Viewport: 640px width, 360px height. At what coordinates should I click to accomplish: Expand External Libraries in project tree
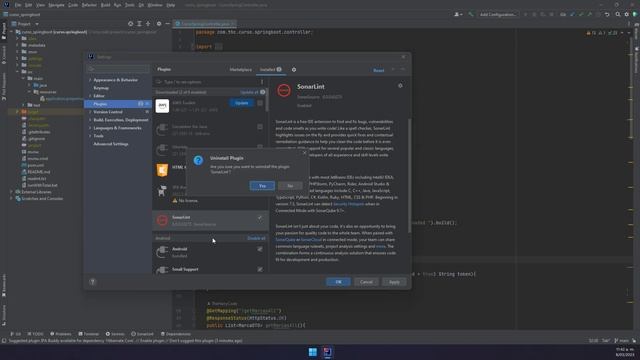coord(11,192)
